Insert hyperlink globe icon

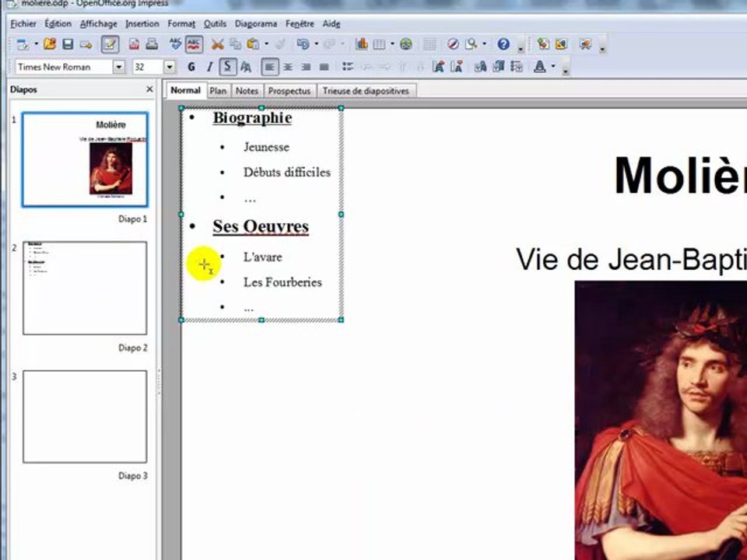pos(406,44)
